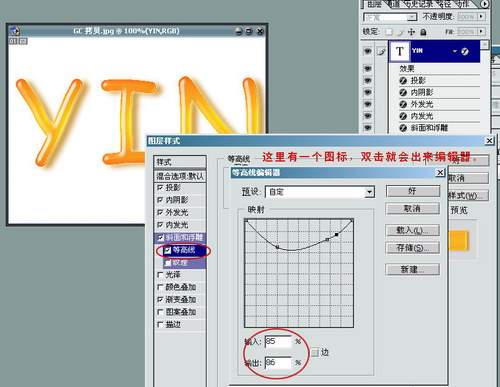500x387 pixels.
Task: Select 混合选项:默认 in style list
Action: click(x=180, y=176)
